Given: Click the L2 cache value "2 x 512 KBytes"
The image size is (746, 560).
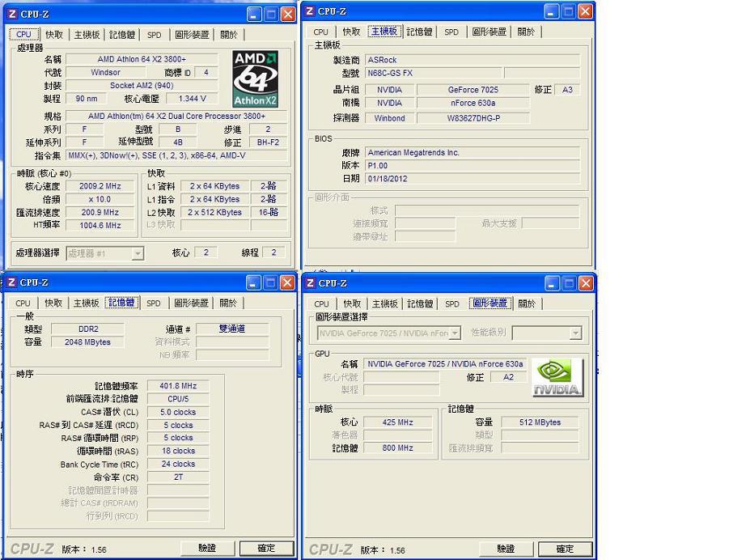Looking at the screenshot, I should [214, 212].
